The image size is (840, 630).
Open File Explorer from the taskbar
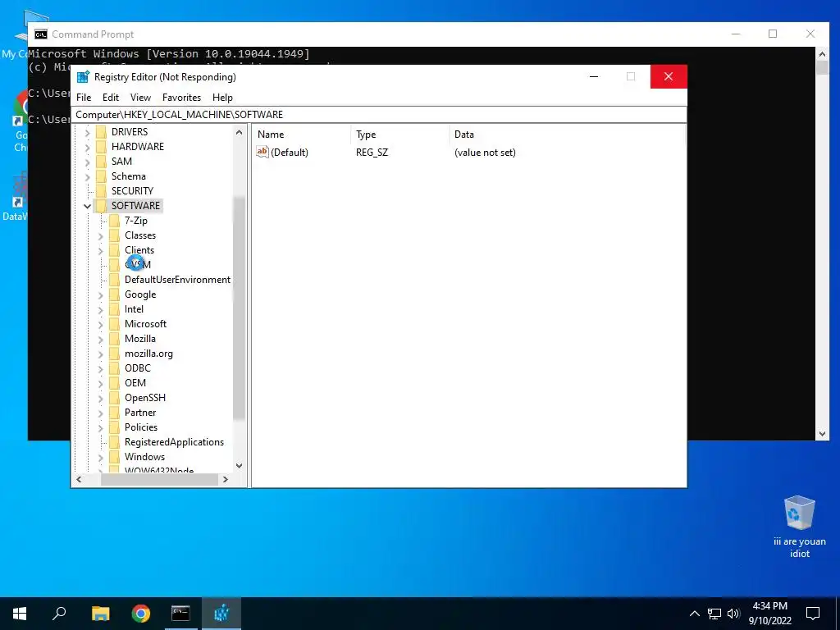[100, 614]
